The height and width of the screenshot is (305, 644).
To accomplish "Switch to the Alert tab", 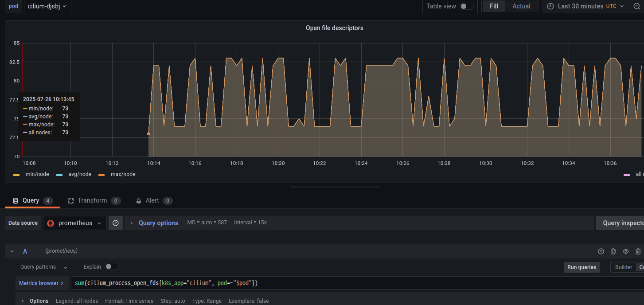I will click(x=154, y=201).
